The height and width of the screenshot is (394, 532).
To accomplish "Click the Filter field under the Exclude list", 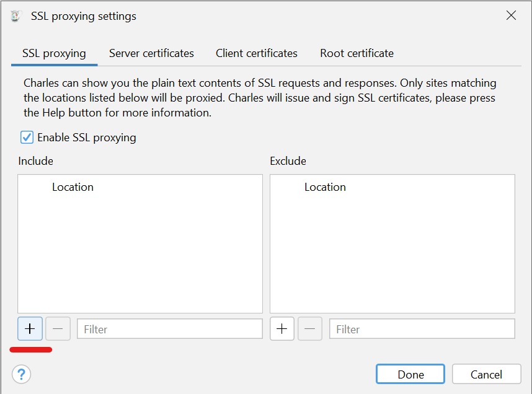I will tap(422, 329).
